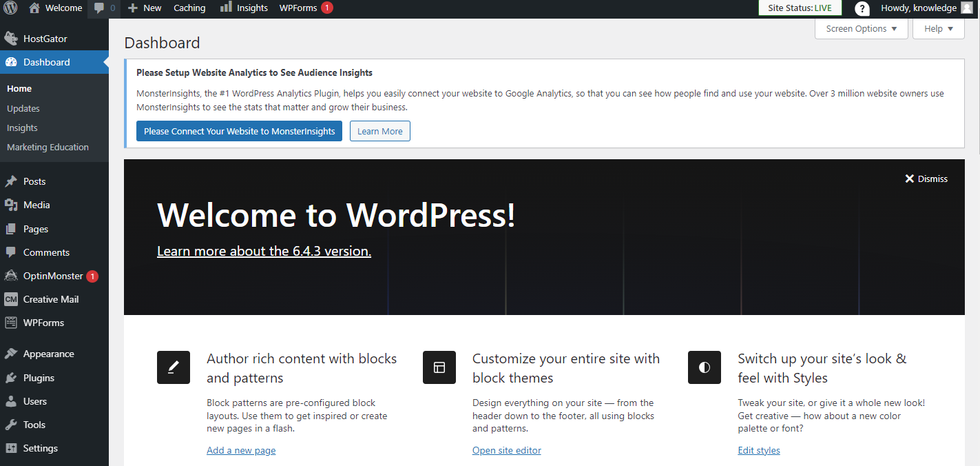Expand the Help dropdown panel

click(x=938, y=28)
